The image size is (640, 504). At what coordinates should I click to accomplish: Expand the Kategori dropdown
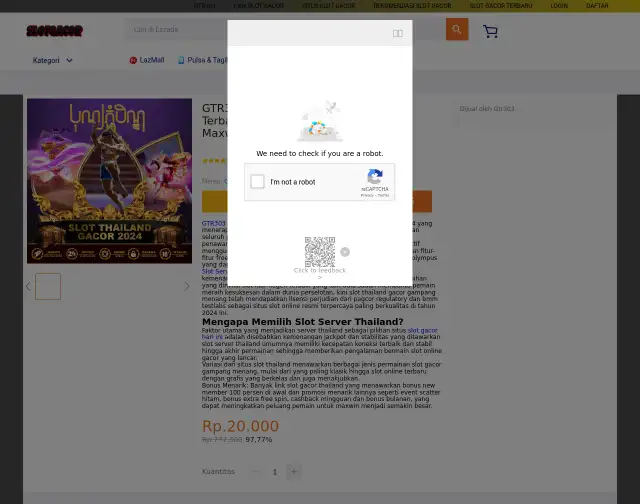[x=52, y=60]
